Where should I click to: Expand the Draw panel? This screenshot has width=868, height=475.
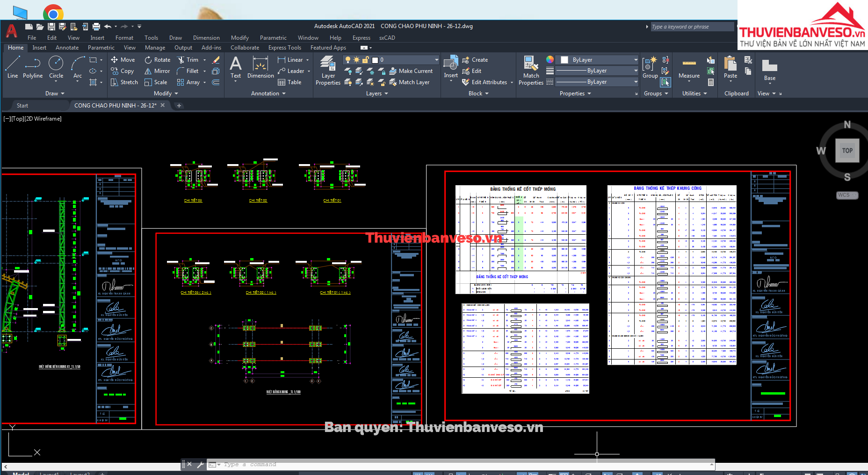(55, 94)
